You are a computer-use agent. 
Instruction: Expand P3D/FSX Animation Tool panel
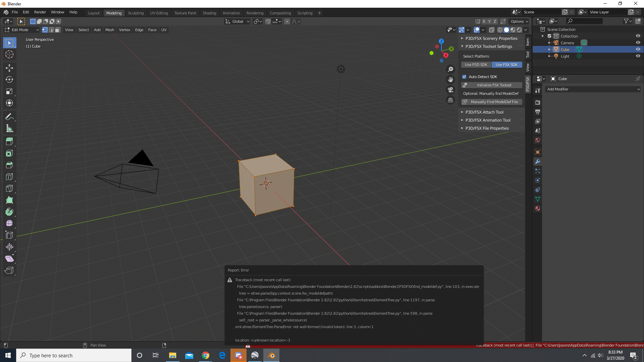pos(491,120)
